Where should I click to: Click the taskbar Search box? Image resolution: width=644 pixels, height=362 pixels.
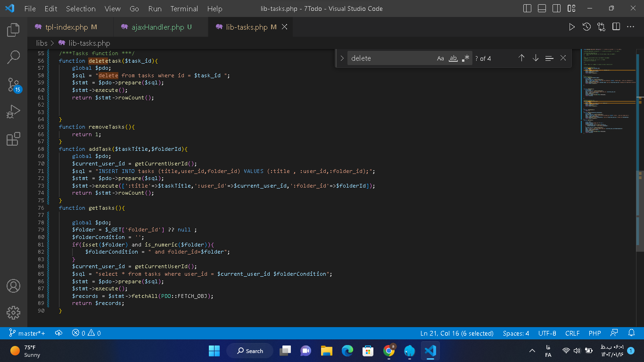(x=250, y=351)
